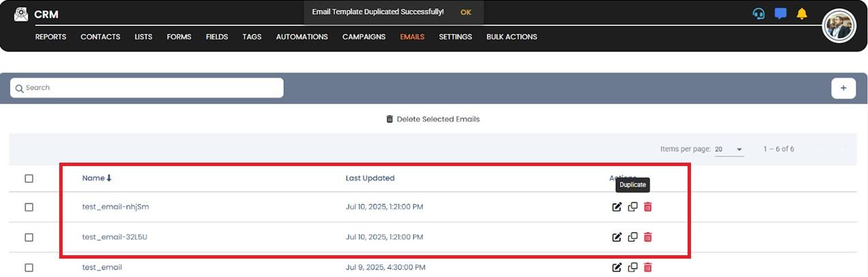This screenshot has height=277, width=868.
Task: Open the chat message icon
Action: point(781,14)
